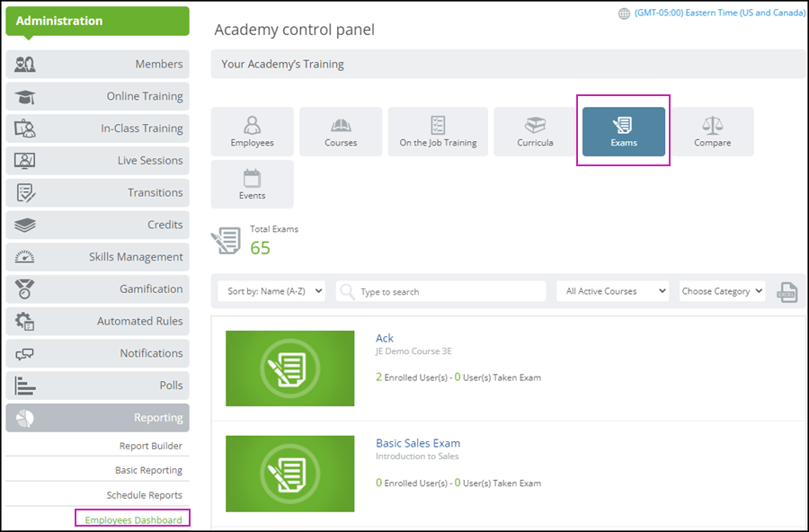Click the search magnifier icon
The image size is (809, 532).
tap(348, 291)
